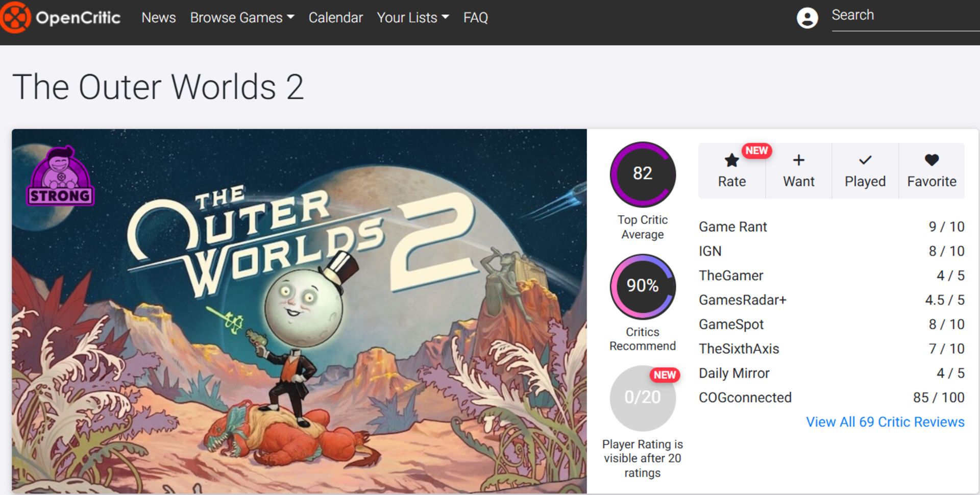Click View All 69 Critic Reviews link
The width and height of the screenshot is (980, 495).
(885, 422)
